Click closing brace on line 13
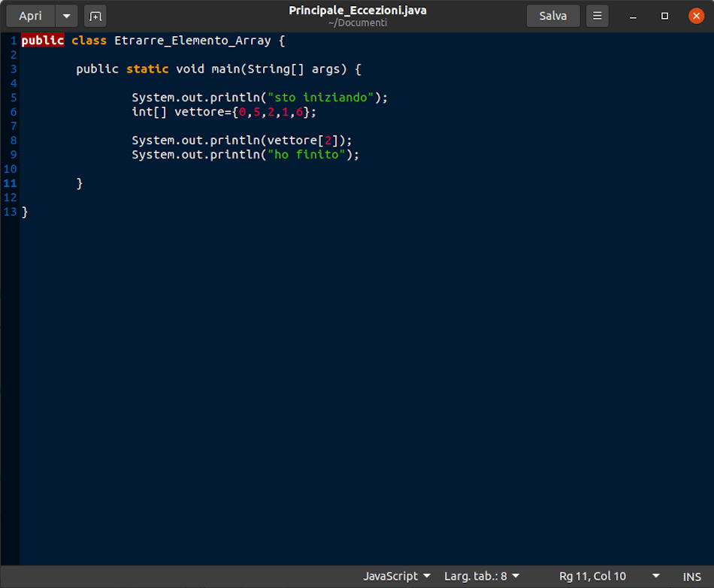The width and height of the screenshot is (714, 588). (25, 212)
